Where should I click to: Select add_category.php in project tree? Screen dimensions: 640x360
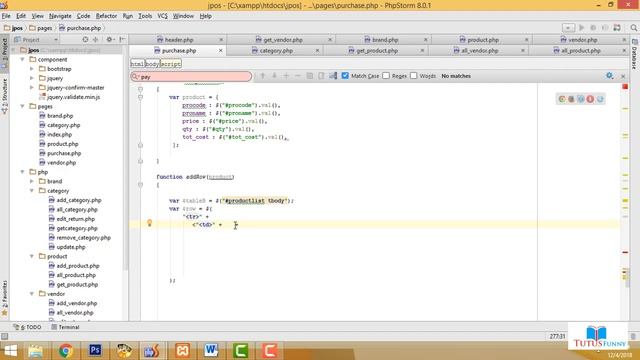point(78,200)
